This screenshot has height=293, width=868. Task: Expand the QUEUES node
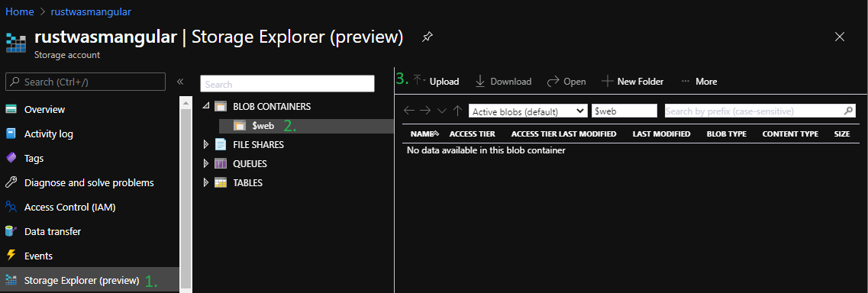pos(206,163)
